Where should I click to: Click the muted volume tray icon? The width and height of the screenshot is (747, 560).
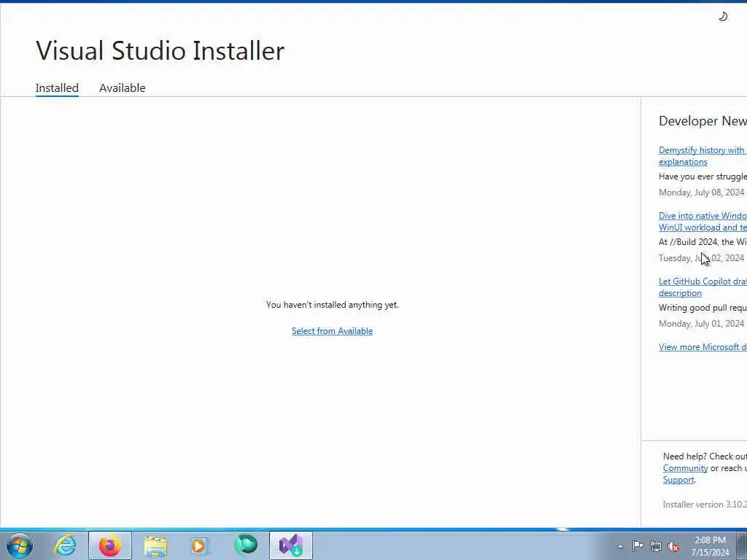[673, 546]
